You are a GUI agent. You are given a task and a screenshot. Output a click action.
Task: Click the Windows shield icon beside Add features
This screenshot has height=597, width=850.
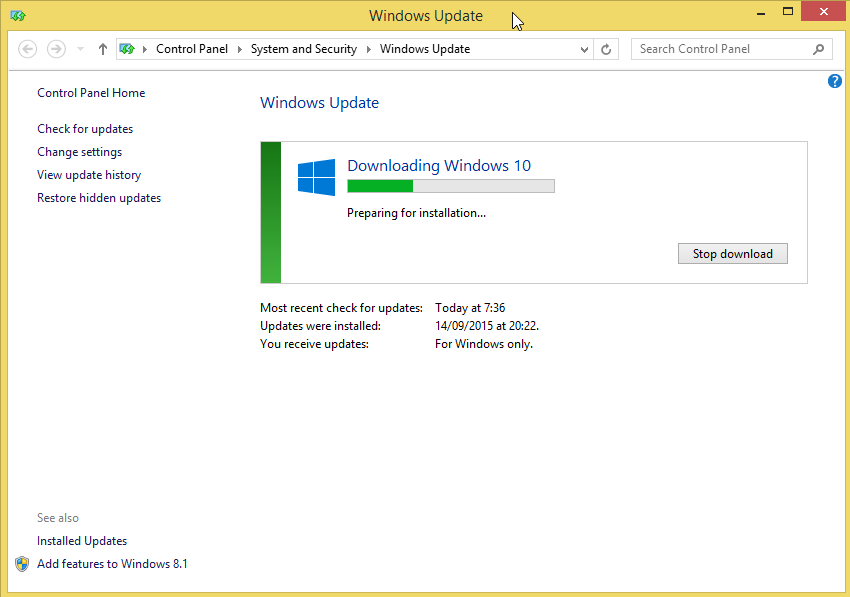click(x=22, y=563)
